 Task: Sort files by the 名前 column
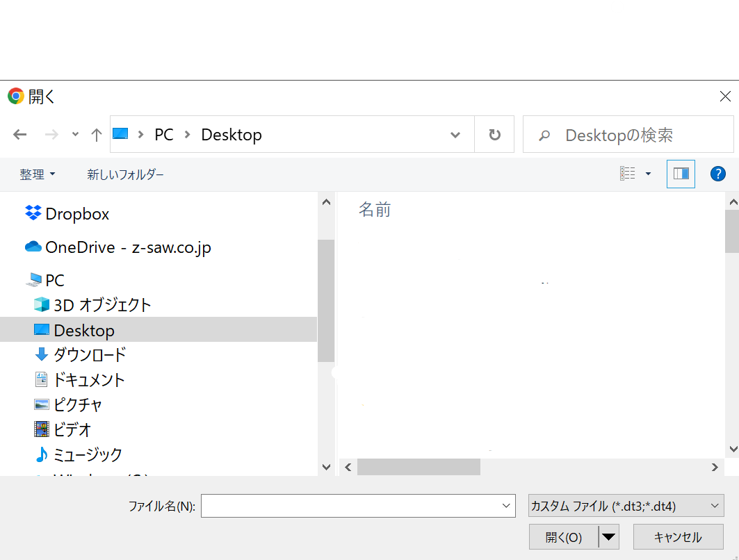(x=375, y=210)
